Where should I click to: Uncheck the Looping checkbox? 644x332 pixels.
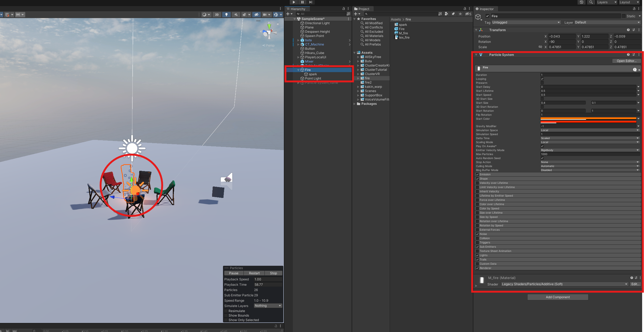click(x=542, y=79)
